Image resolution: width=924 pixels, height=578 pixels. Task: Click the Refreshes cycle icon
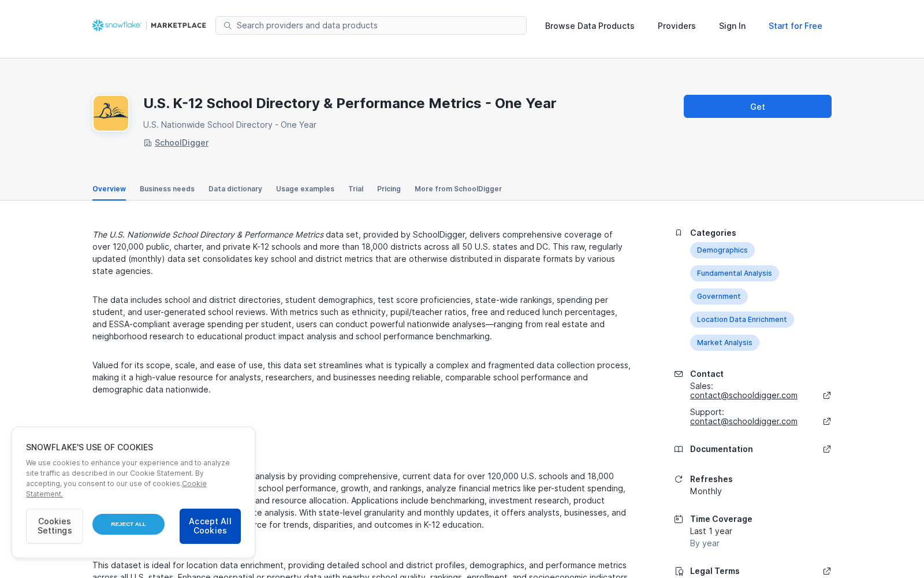[x=679, y=479]
